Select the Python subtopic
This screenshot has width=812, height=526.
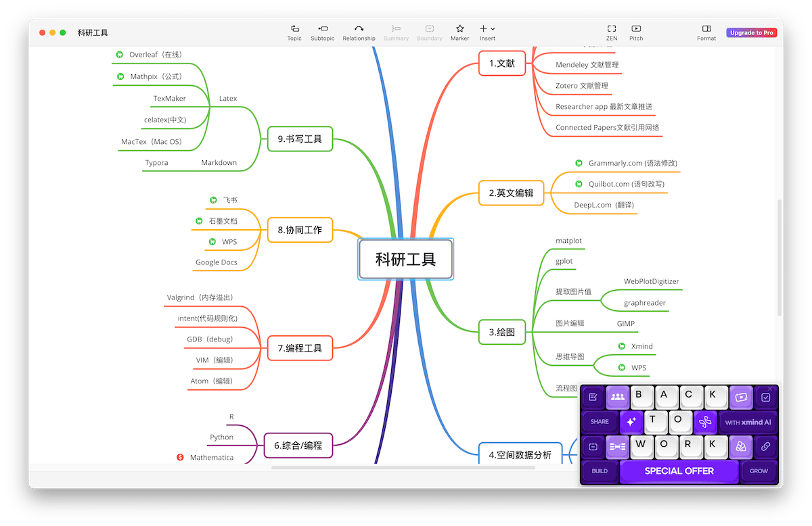tap(221, 437)
